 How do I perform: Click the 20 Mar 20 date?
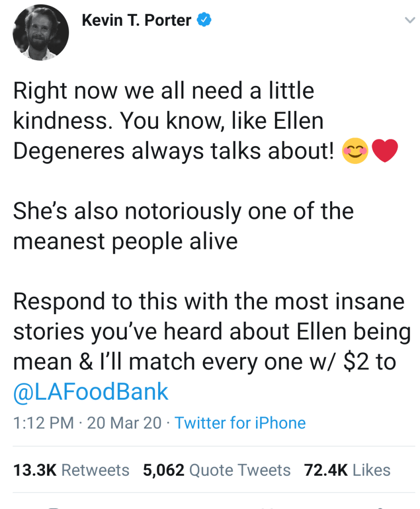(124, 423)
